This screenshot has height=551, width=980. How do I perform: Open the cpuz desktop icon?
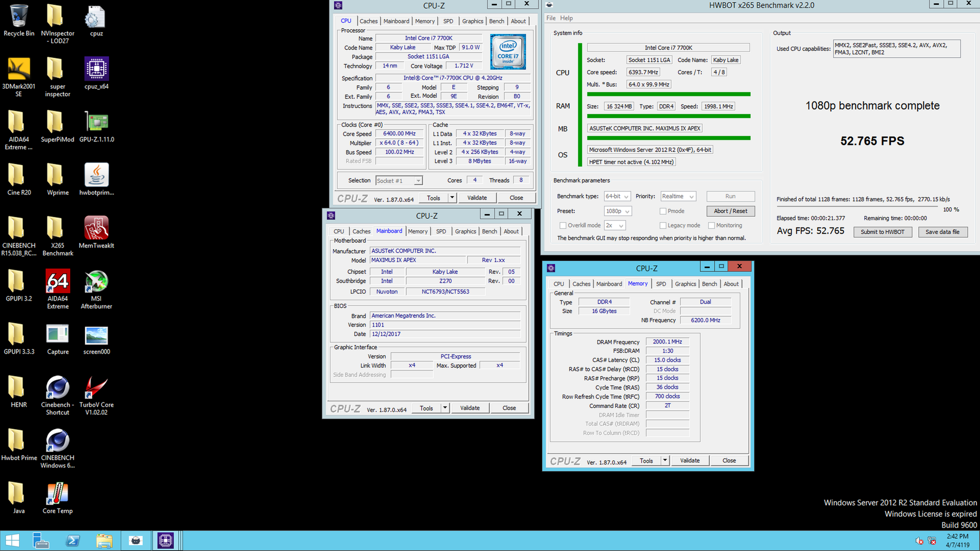pos(96,20)
